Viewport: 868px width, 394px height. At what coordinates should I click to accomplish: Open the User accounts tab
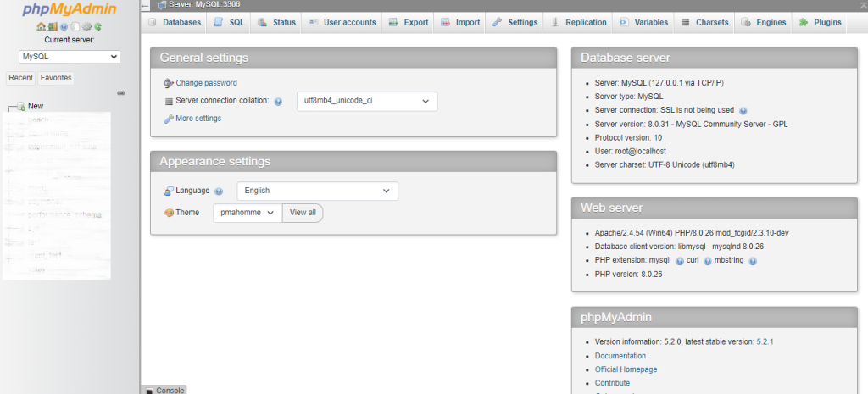pos(342,22)
